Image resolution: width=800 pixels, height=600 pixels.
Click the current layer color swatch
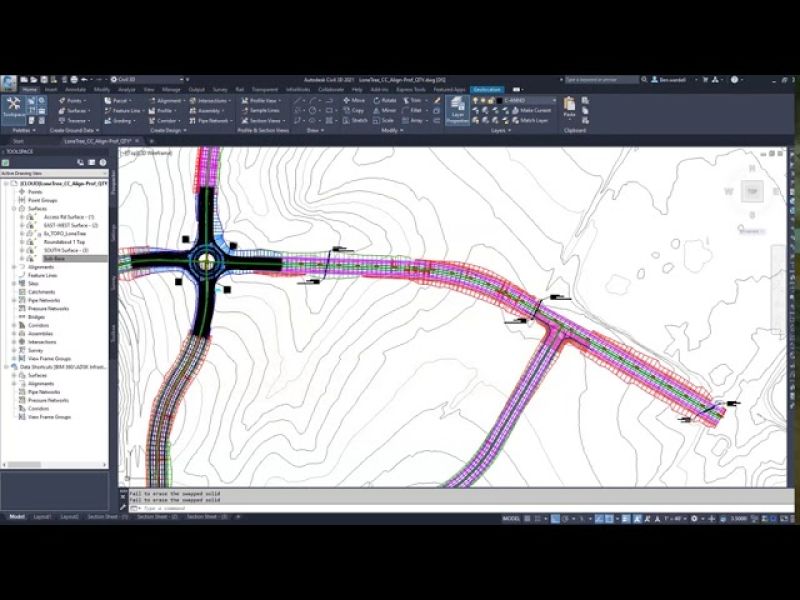pos(499,101)
